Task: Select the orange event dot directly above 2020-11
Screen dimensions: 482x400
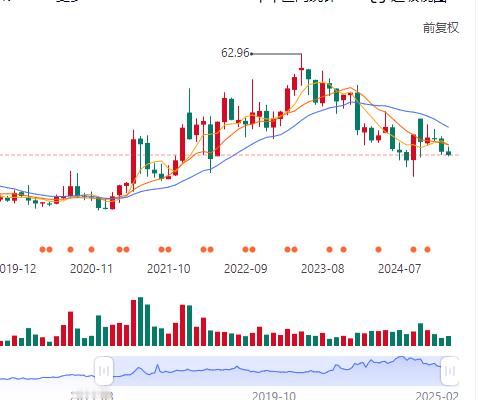Action: tap(91, 249)
